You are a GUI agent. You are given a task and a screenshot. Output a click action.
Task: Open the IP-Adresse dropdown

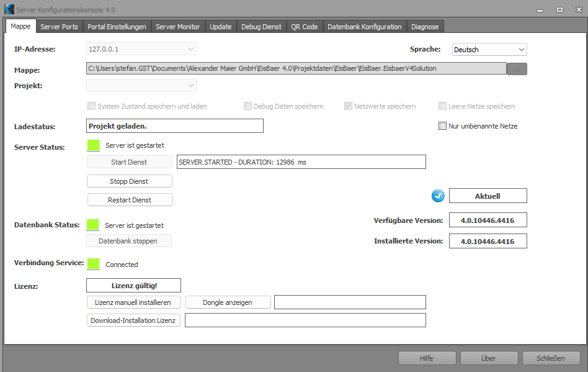tap(141, 49)
